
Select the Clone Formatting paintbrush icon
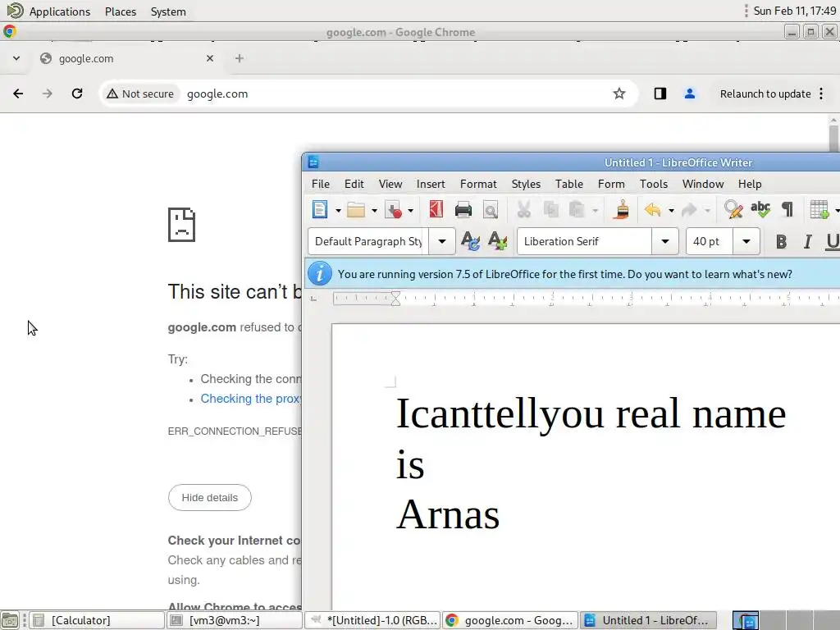tap(622, 209)
